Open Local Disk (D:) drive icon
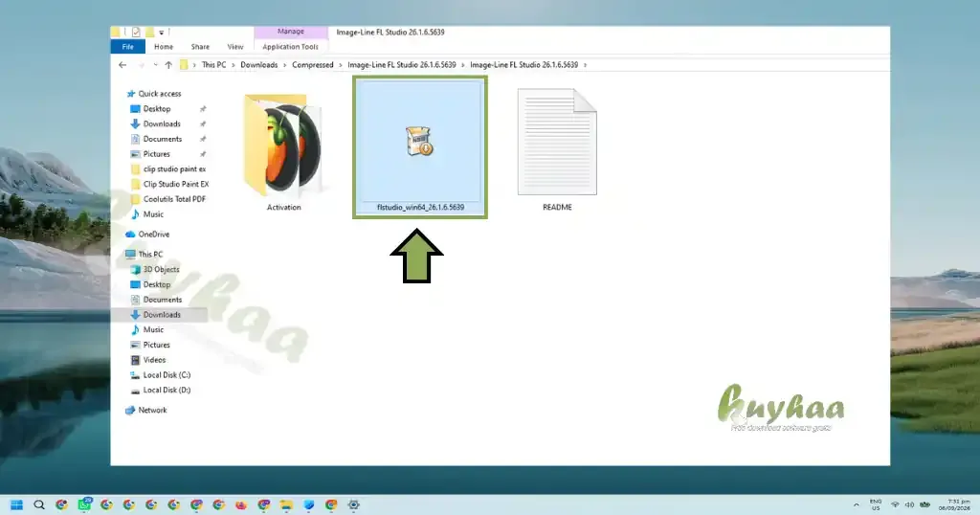This screenshot has height=515, width=980. (x=135, y=390)
